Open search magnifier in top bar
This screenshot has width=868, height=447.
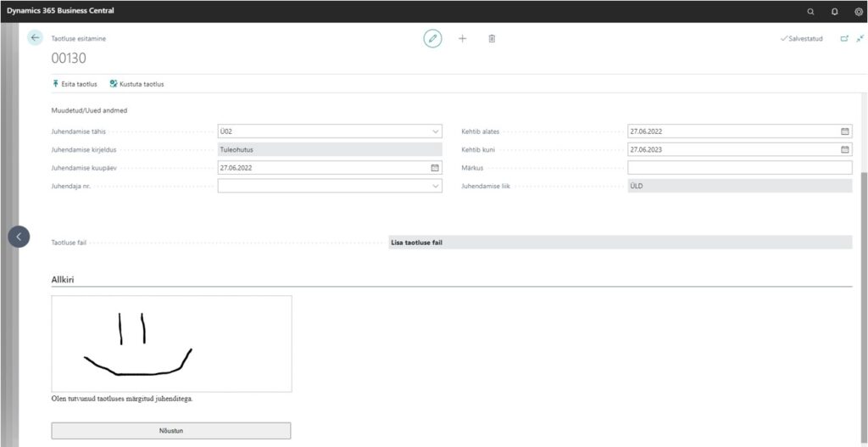(811, 11)
